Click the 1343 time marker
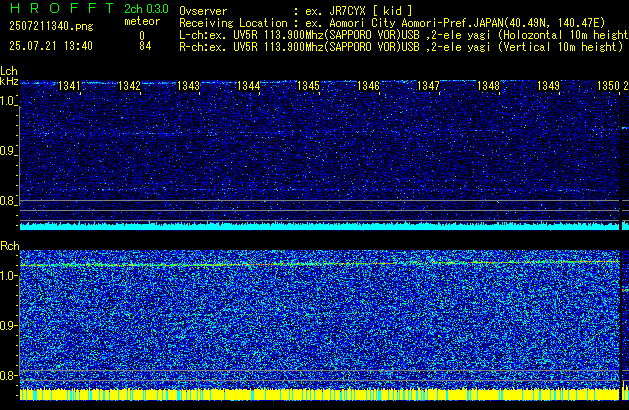The width and height of the screenshot is (629, 410). [x=189, y=86]
